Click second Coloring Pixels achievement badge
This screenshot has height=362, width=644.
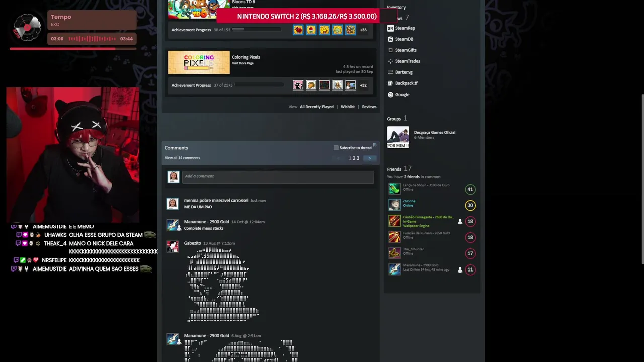click(x=311, y=85)
